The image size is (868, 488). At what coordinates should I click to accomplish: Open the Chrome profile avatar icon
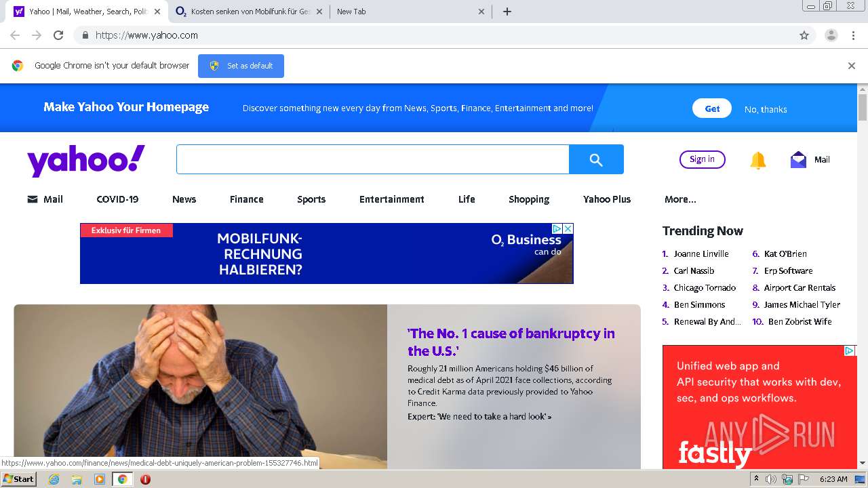[x=831, y=35]
